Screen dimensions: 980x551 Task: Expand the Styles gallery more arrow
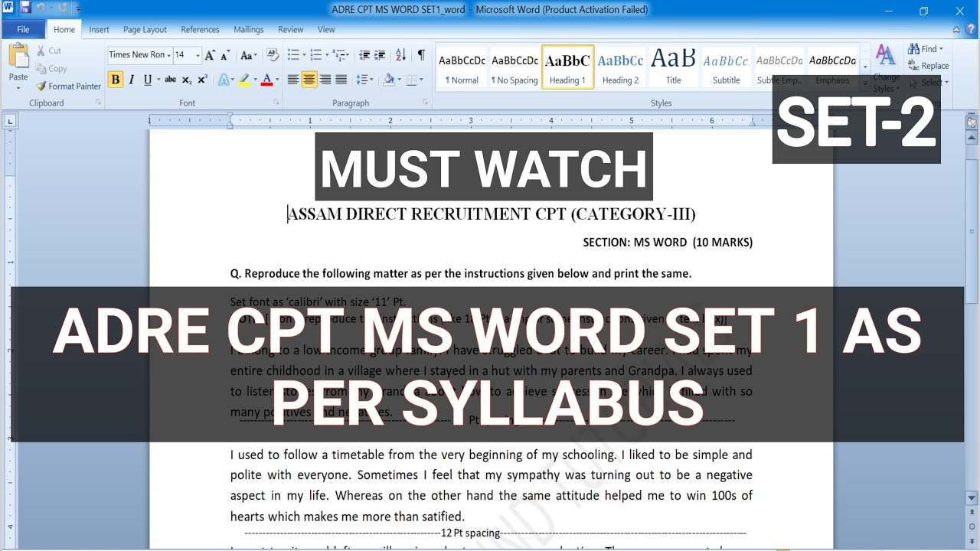pos(865,85)
